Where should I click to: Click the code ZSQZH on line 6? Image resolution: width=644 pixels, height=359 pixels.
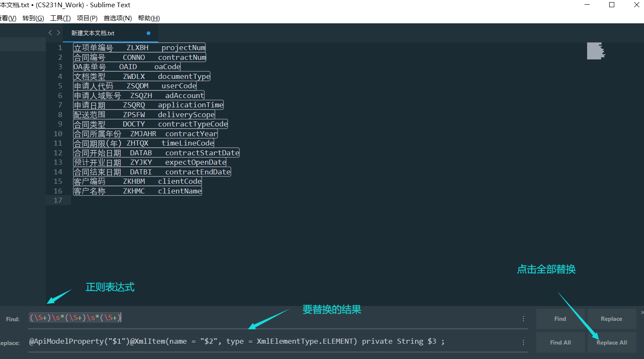(x=141, y=95)
